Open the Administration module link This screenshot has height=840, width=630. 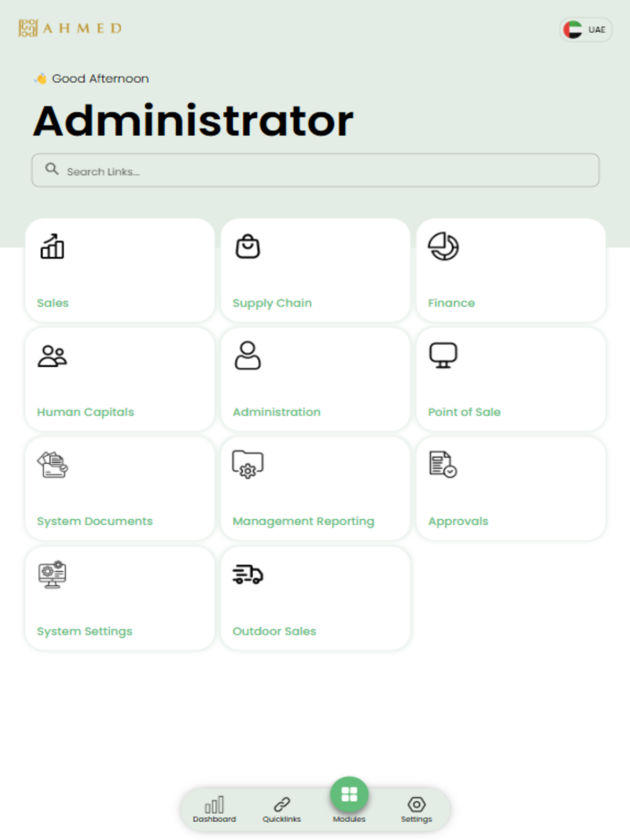(x=277, y=412)
